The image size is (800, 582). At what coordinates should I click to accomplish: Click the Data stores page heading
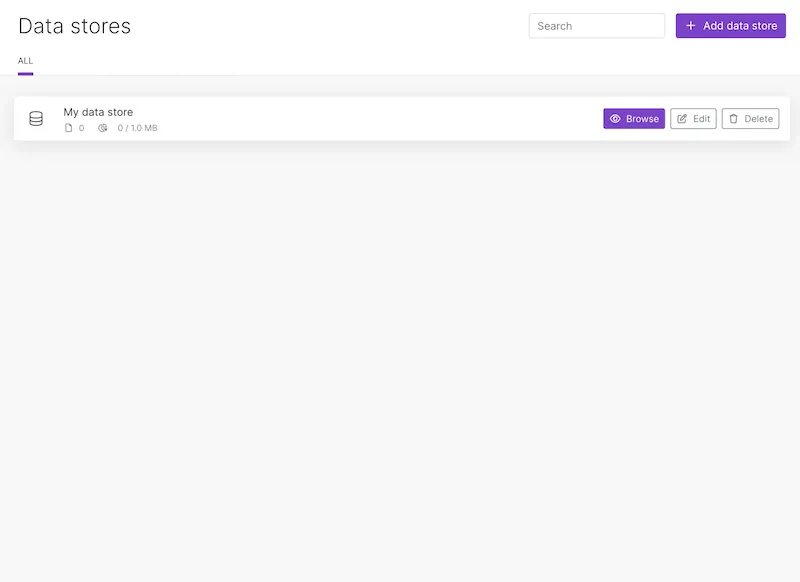75,26
